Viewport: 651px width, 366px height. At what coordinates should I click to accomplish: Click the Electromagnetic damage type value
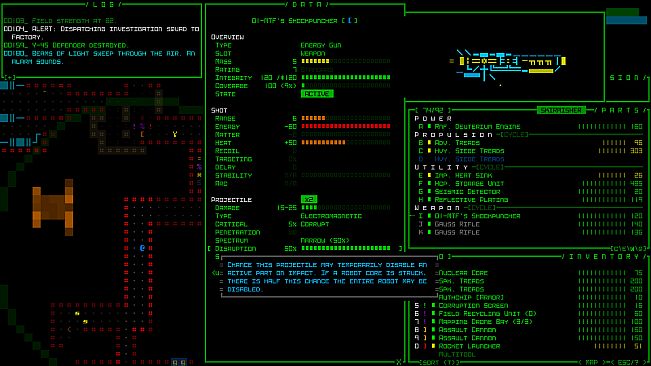click(331, 216)
